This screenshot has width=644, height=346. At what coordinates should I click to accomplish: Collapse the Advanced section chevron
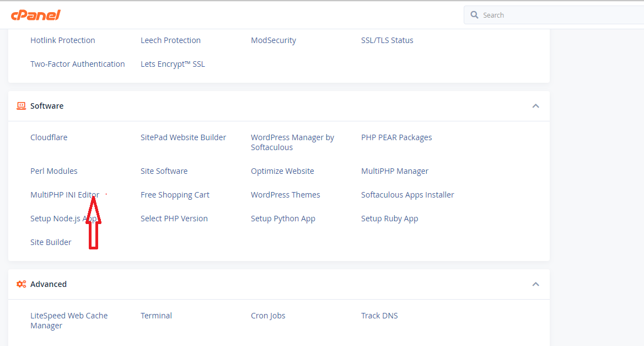click(535, 284)
